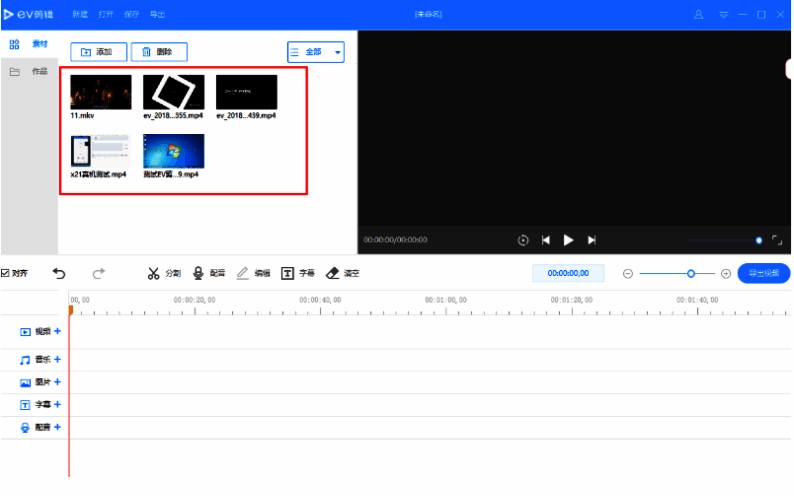Add a track to video (视频) row
Image resolution: width=794 pixels, height=496 pixels.
58,331
